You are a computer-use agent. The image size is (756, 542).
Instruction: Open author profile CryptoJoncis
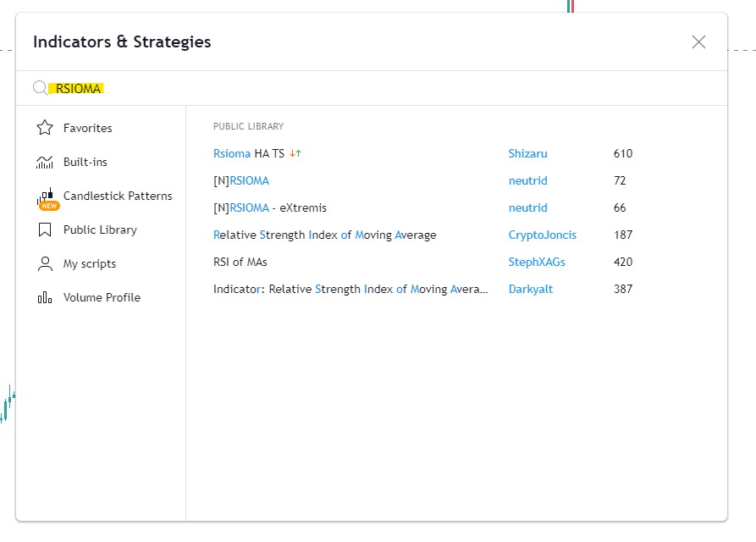point(543,235)
